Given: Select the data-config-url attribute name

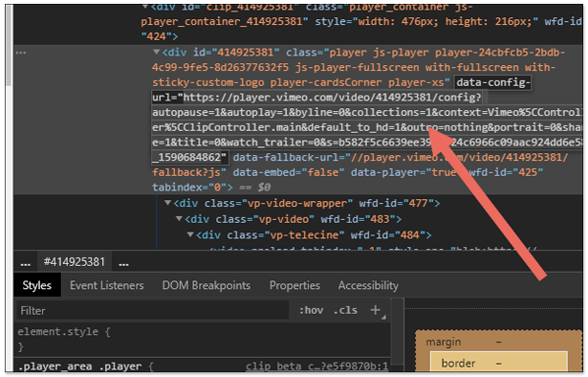Looking at the screenshot, I should coord(492,82).
